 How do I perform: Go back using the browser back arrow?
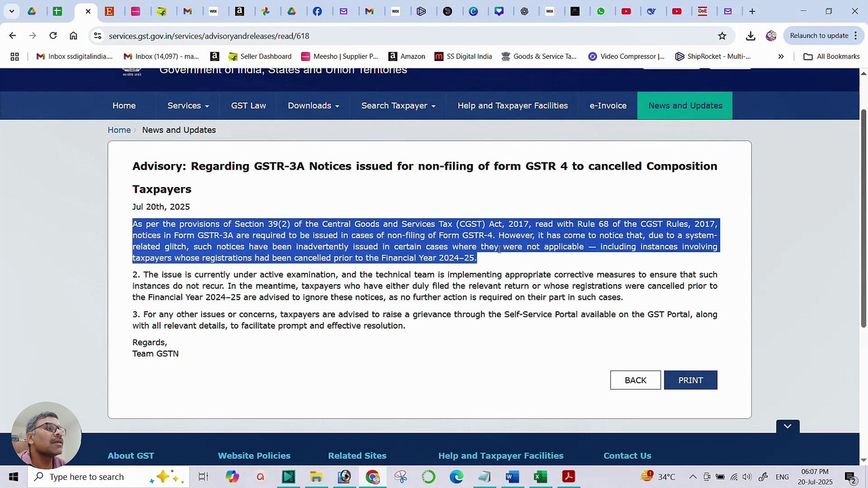pos(12,36)
